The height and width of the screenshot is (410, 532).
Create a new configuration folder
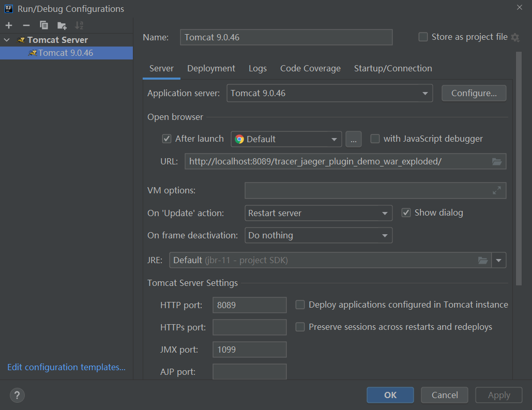[x=62, y=25]
